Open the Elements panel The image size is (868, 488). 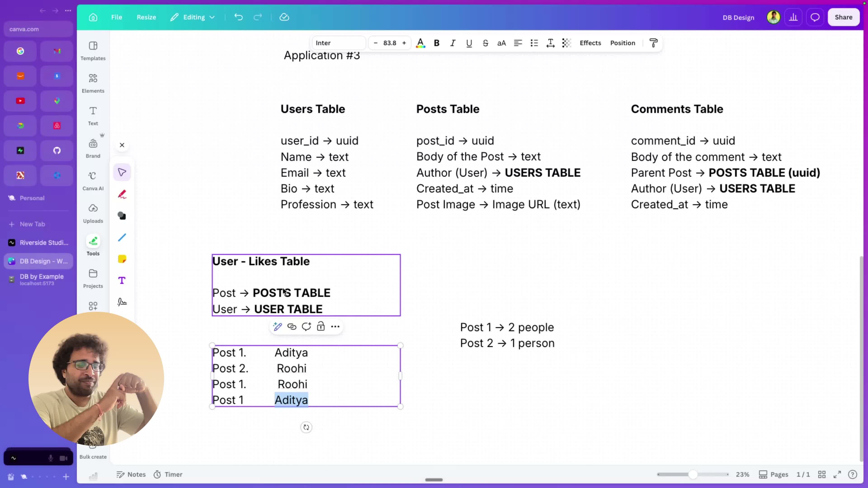coord(93,83)
